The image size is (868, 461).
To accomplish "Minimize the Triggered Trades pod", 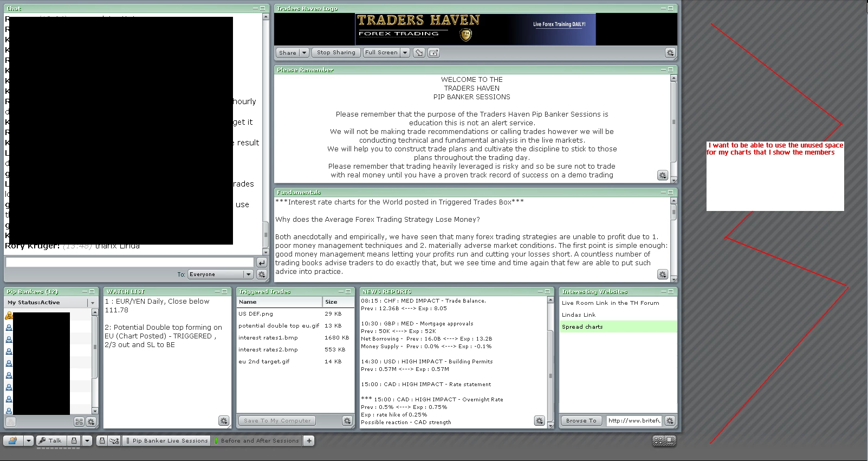I will pos(341,291).
